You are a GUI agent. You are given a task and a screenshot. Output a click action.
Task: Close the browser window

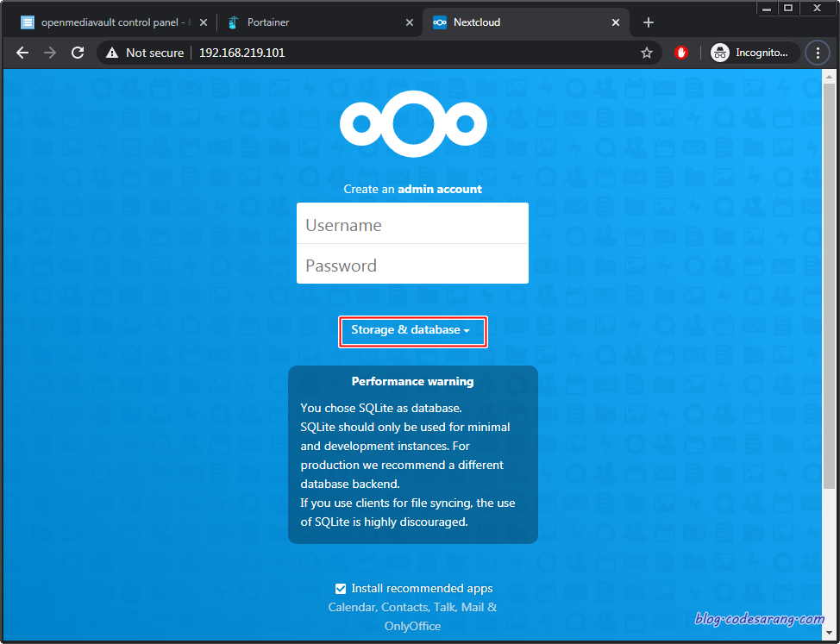(818, 8)
